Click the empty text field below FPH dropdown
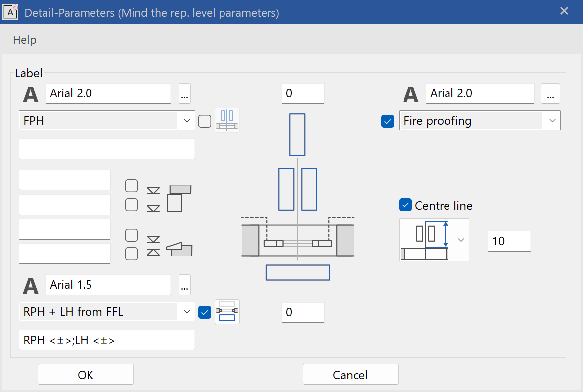Image resolution: width=583 pixels, height=392 pixels. coord(107,149)
